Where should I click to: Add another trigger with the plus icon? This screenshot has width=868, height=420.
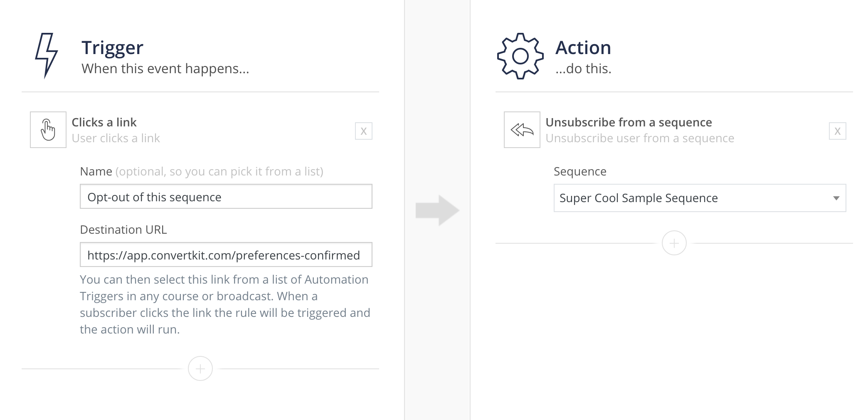click(x=200, y=368)
